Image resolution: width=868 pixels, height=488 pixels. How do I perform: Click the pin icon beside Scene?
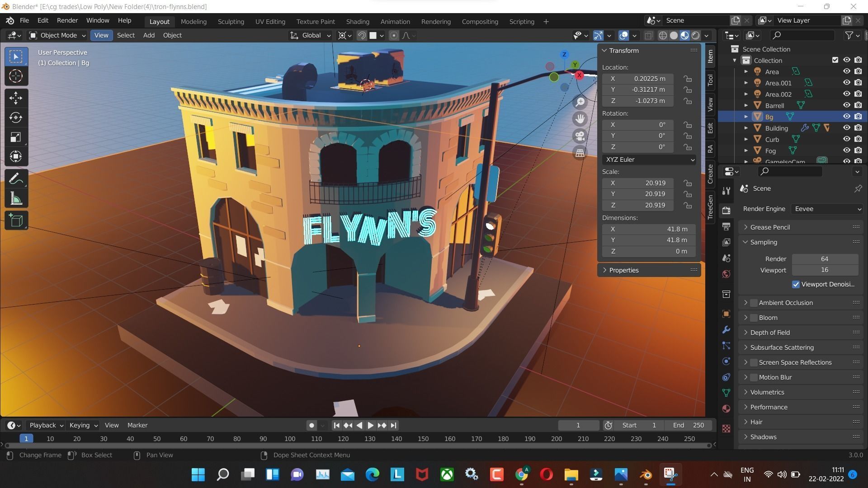click(x=858, y=188)
